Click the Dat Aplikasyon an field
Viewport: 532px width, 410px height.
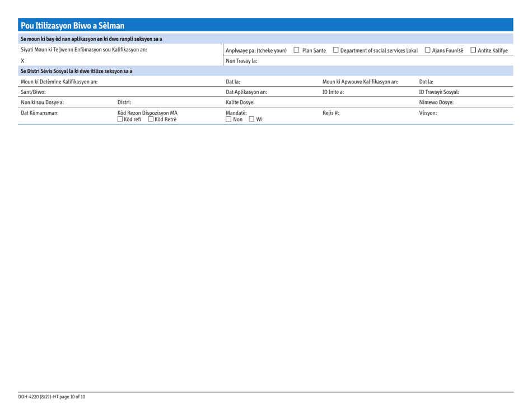[x=263, y=91]
